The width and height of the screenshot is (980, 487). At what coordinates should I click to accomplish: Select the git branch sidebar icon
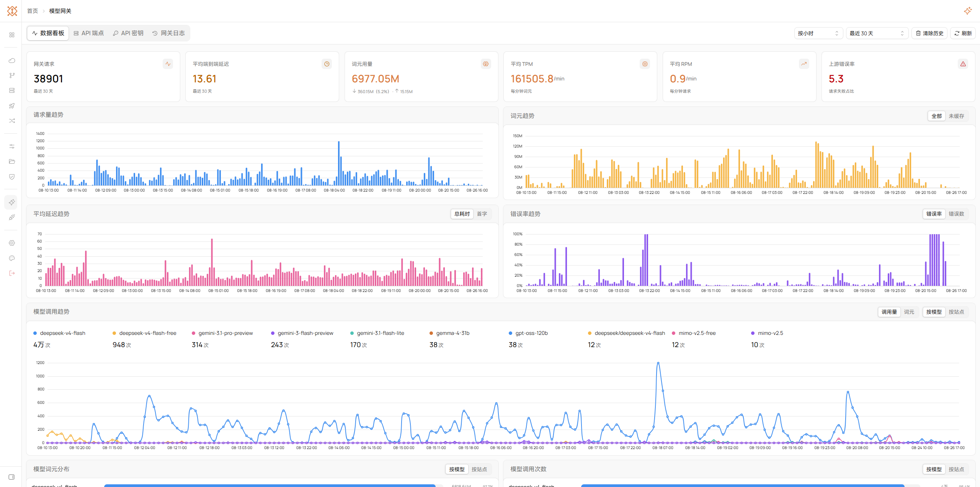tap(12, 75)
